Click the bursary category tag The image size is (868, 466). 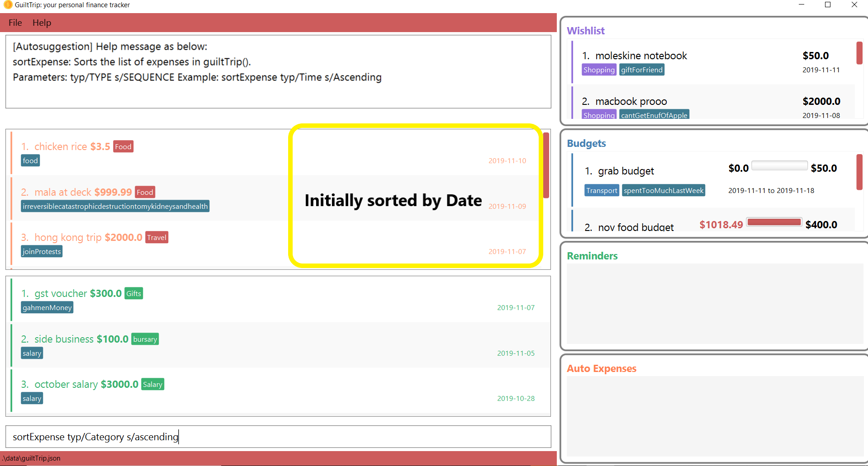pos(145,339)
